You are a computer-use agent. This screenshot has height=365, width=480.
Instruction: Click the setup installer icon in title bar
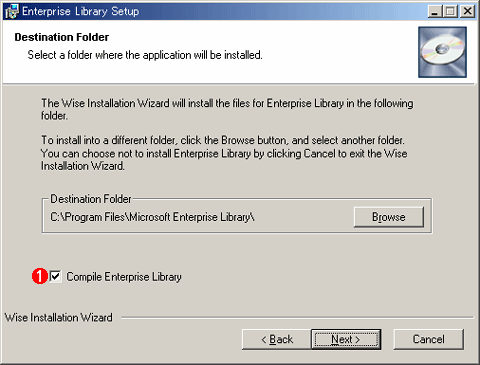pos(12,12)
